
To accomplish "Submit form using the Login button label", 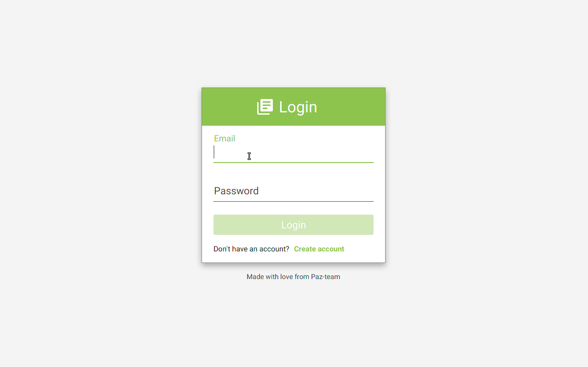I will [x=294, y=225].
